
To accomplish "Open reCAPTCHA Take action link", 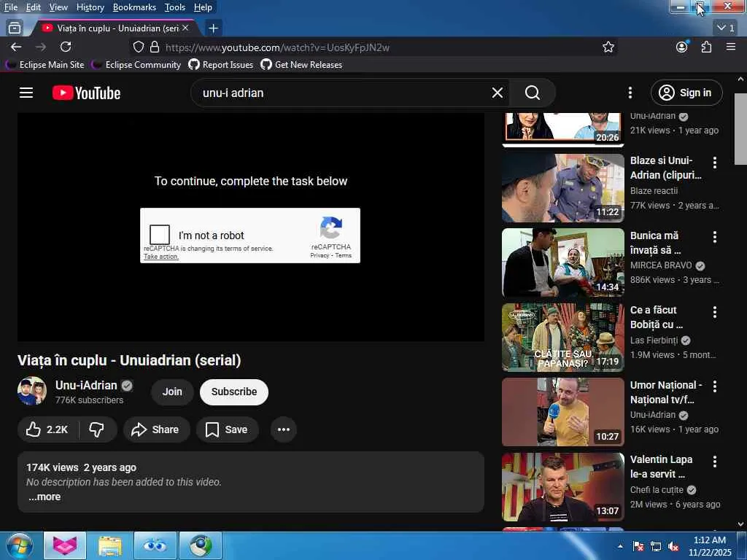I will coord(161,257).
